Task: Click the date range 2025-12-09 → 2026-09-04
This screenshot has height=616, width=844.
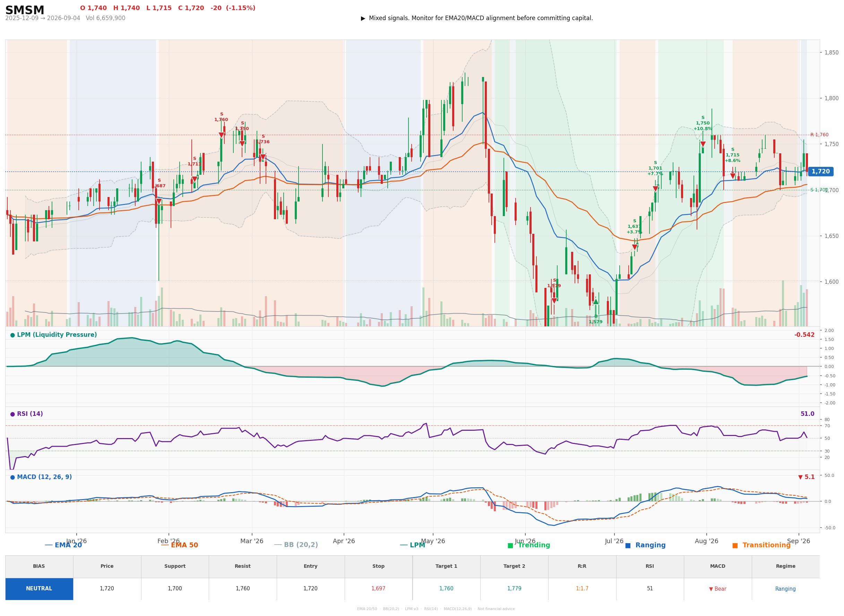Action: [x=43, y=18]
